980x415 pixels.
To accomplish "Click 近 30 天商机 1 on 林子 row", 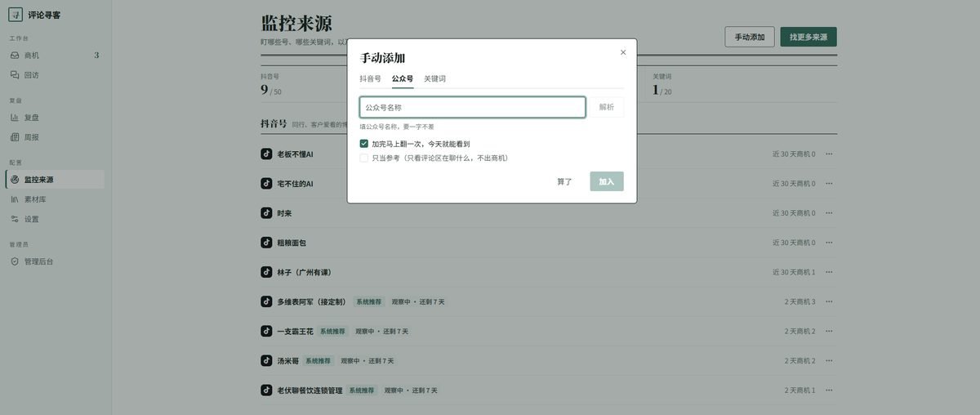I will coord(794,272).
